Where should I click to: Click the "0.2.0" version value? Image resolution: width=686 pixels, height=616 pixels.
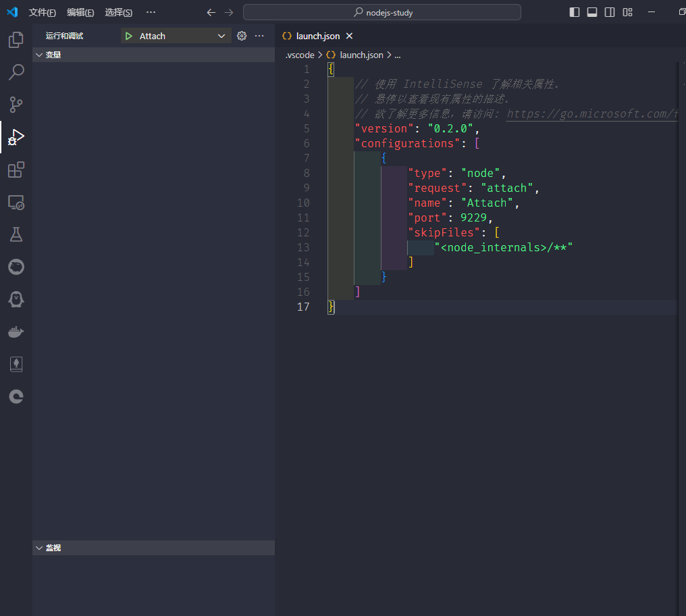(450, 129)
